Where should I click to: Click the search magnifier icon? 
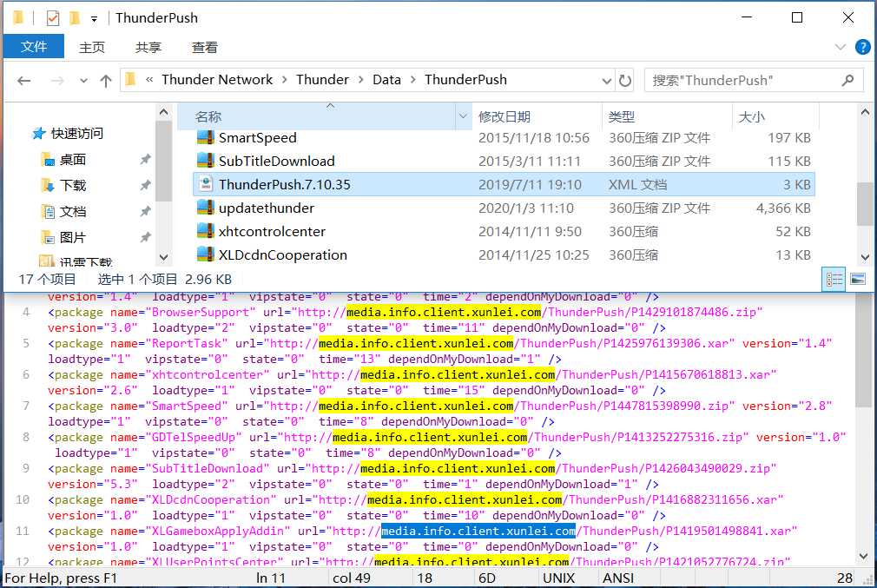(847, 81)
